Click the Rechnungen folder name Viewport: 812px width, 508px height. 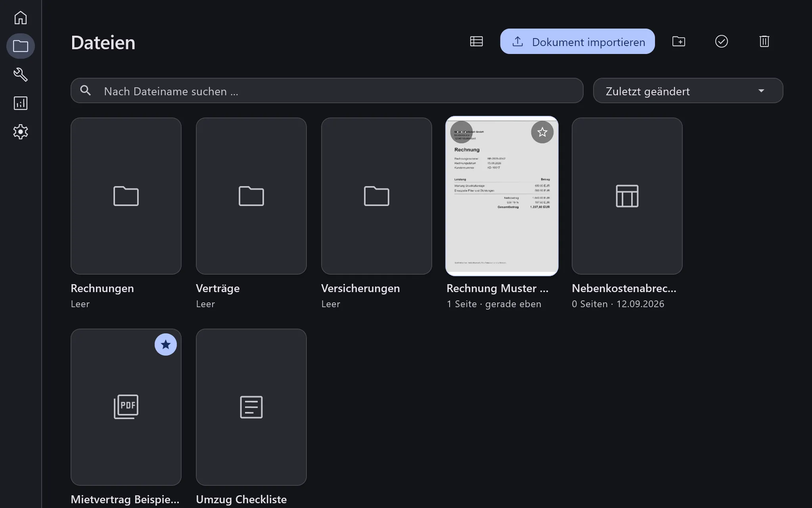[x=102, y=288]
